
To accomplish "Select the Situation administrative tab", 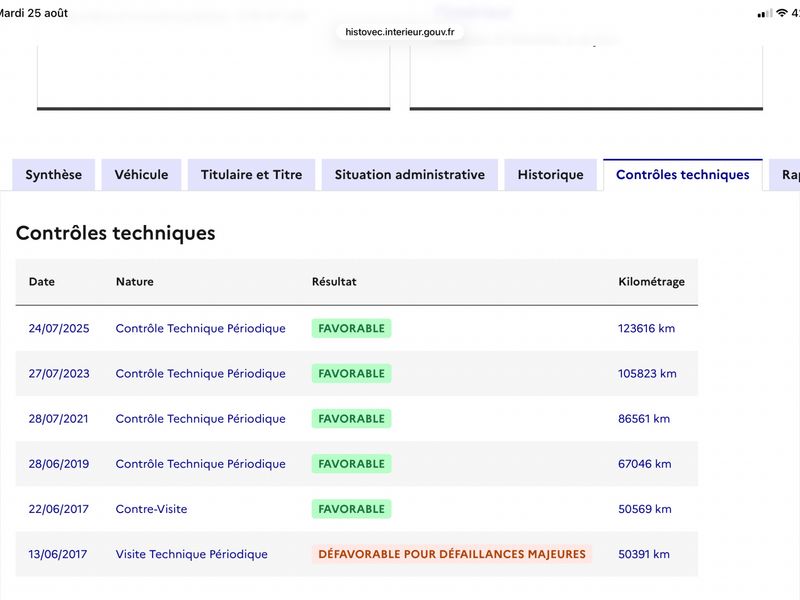I will [x=410, y=174].
